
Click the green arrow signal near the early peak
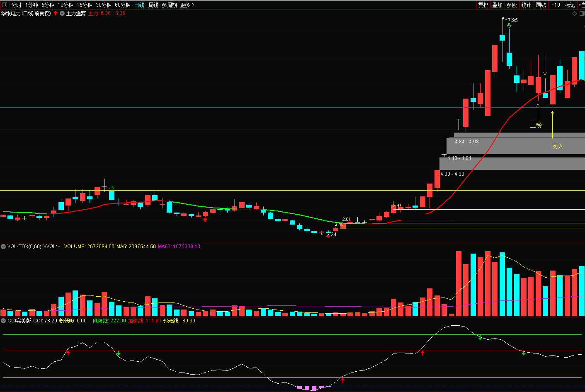coord(111,188)
